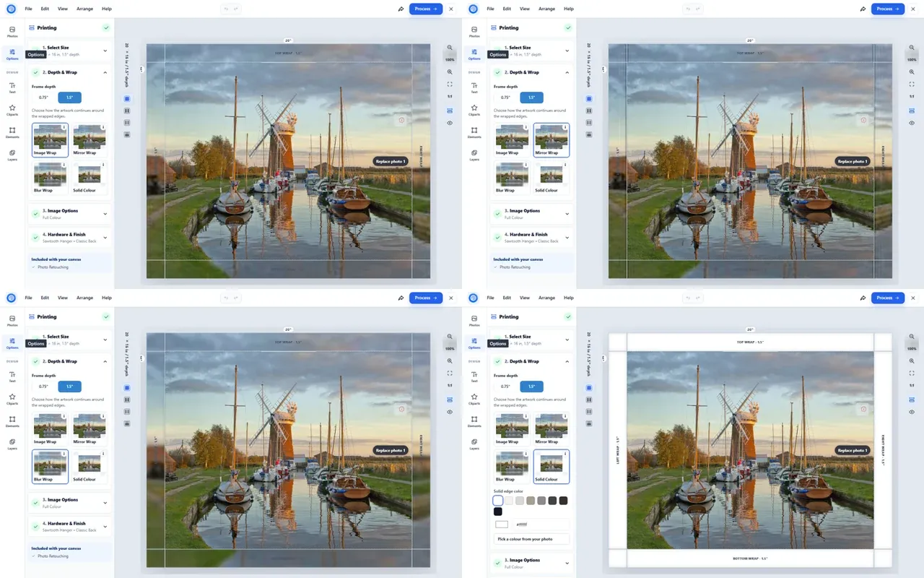Select 1.5" frame depth in top-right window

(x=531, y=98)
